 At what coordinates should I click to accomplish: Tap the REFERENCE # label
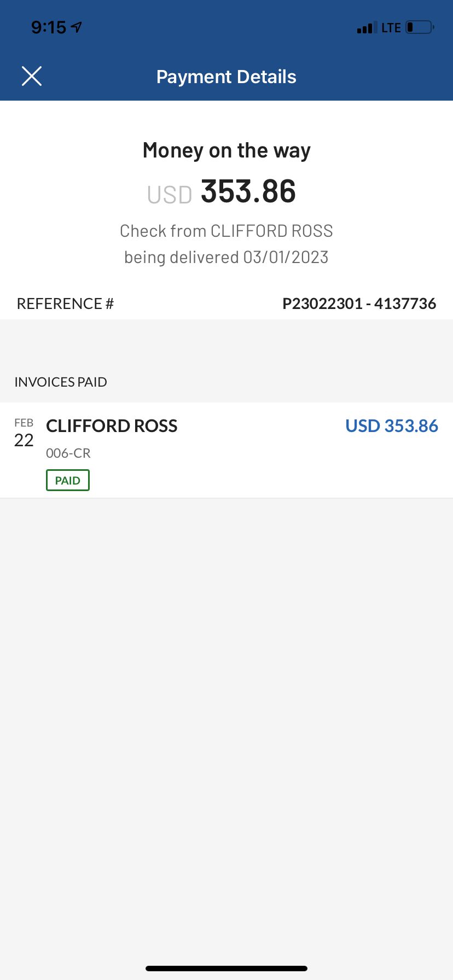(65, 304)
